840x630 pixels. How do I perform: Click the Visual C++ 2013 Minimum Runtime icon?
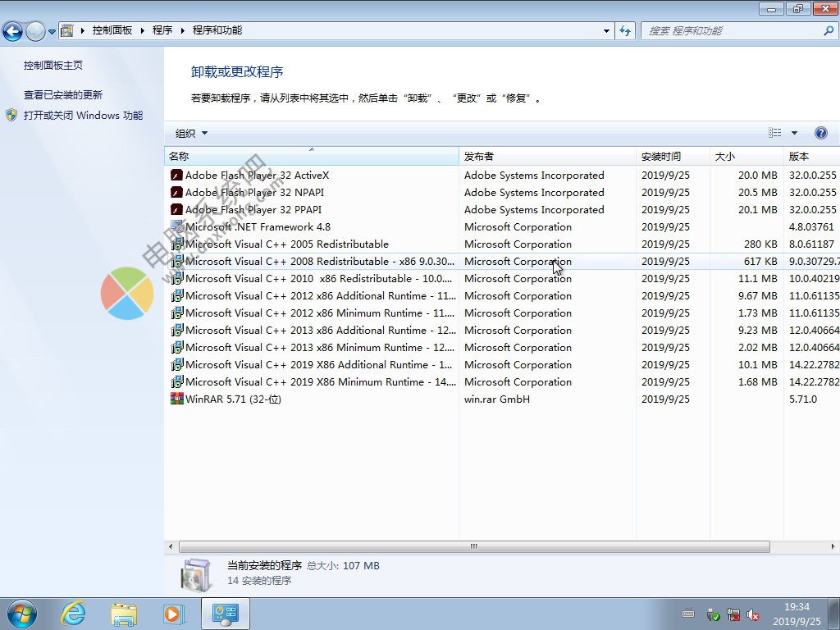pyautogui.click(x=177, y=347)
